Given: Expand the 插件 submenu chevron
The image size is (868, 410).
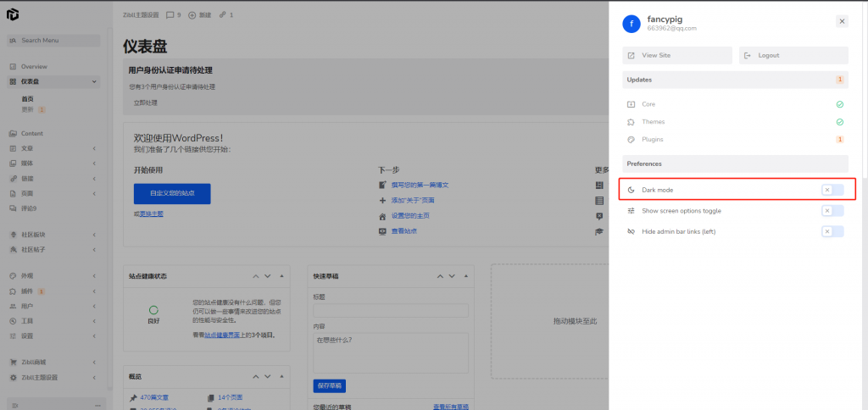Looking at the screenshot, I should tap(94, 291).
